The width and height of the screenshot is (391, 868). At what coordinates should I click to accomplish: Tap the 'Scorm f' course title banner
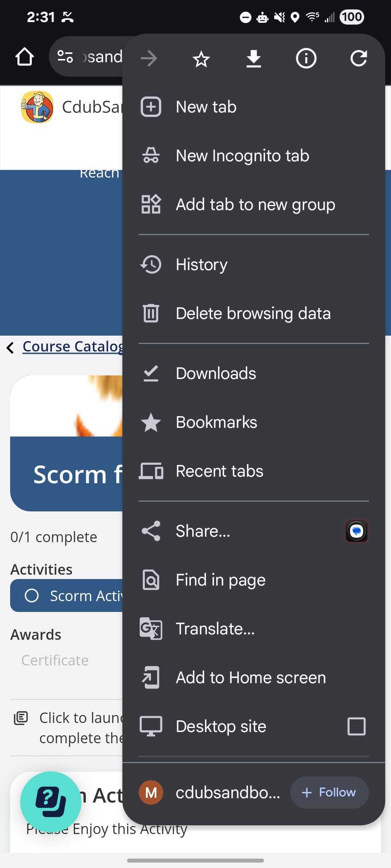(x=67, y=474)
